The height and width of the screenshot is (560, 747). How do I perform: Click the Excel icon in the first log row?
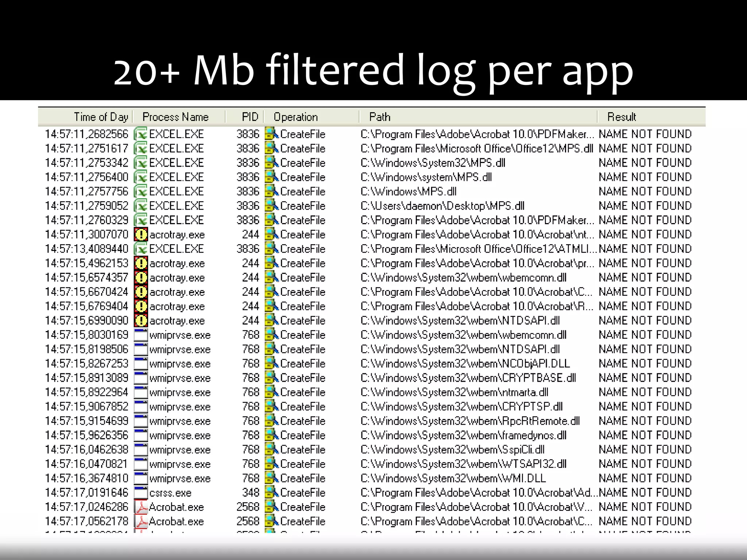(x=140, y=134)
